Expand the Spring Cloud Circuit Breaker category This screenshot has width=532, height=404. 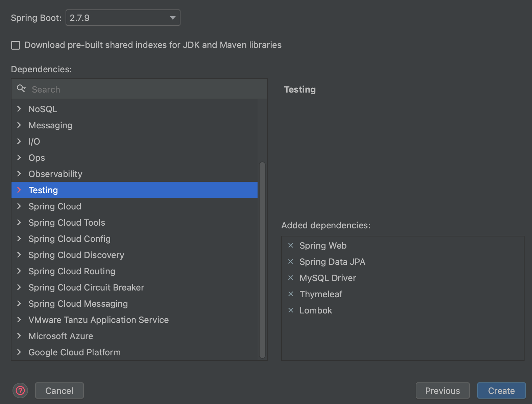coord(19,287)
